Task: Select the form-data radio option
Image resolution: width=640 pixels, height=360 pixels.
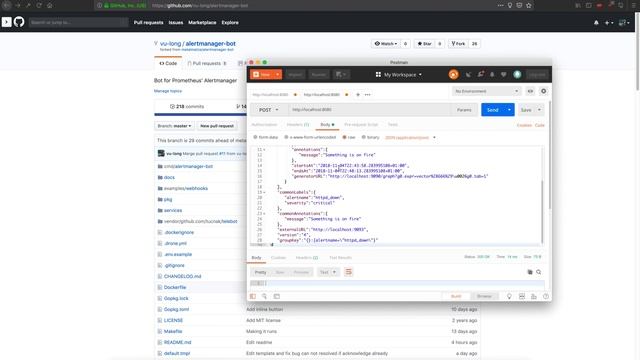Action: coord(266,137)
